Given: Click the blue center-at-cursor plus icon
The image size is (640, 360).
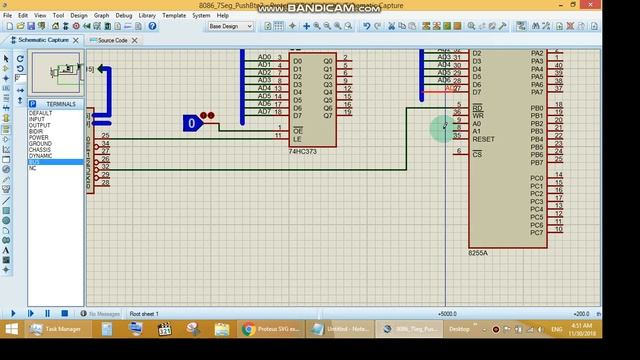Looking at the screenshot, I should pos(306,26).
